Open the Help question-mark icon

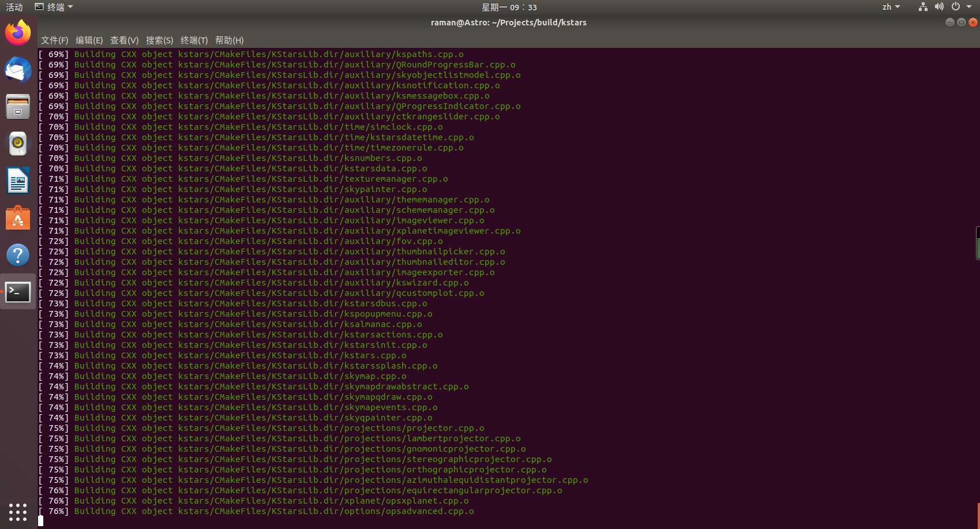[18, 255]
